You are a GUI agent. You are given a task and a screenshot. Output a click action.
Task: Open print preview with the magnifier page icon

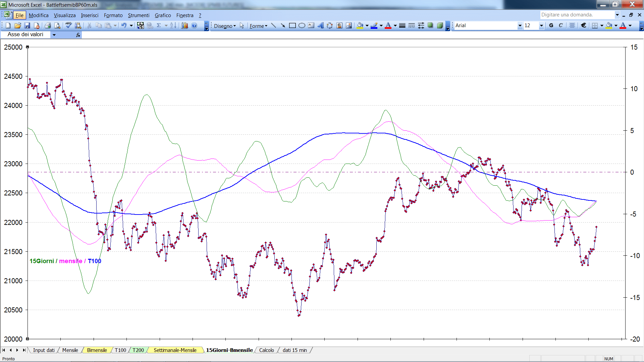tap(57, 25)
